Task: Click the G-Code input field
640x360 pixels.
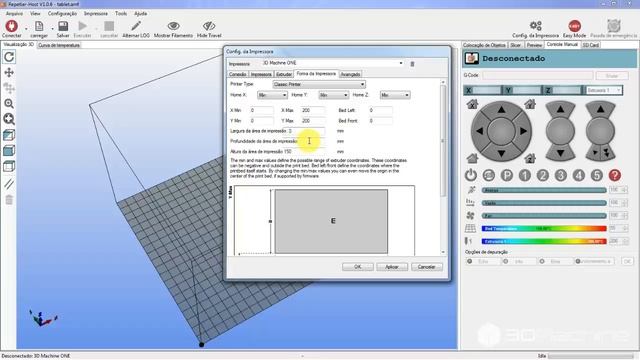Action: click(x=537, y=76)
